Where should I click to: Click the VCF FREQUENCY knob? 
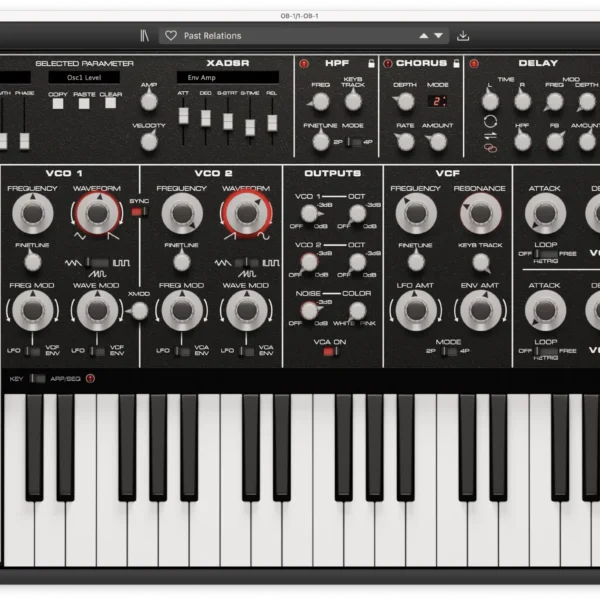[x=416, y=214]
